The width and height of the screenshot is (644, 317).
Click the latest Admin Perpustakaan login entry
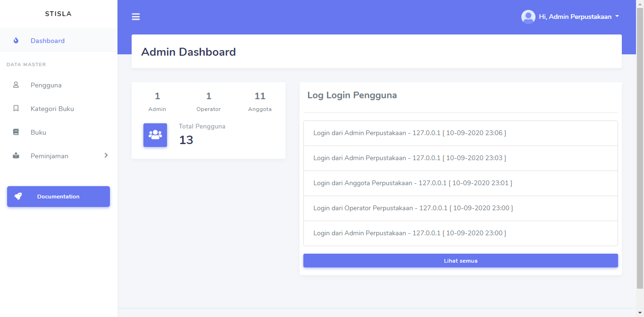point(410,133)
